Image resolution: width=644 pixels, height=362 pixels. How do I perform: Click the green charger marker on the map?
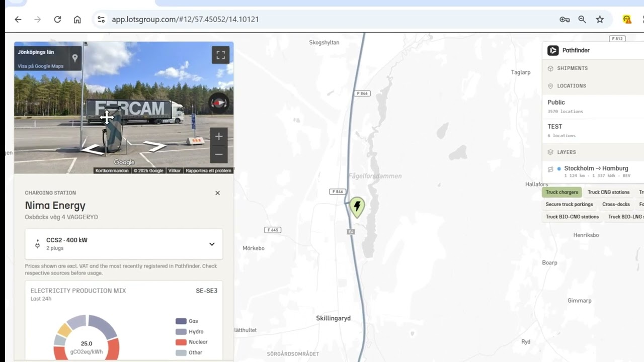pyautogui.click(x=357, y=207)
